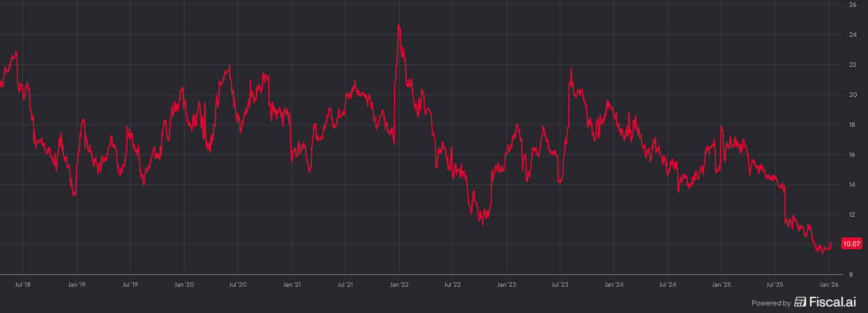Click the 8 y-axis value label
868x313 pixels.
coord(850,274)
